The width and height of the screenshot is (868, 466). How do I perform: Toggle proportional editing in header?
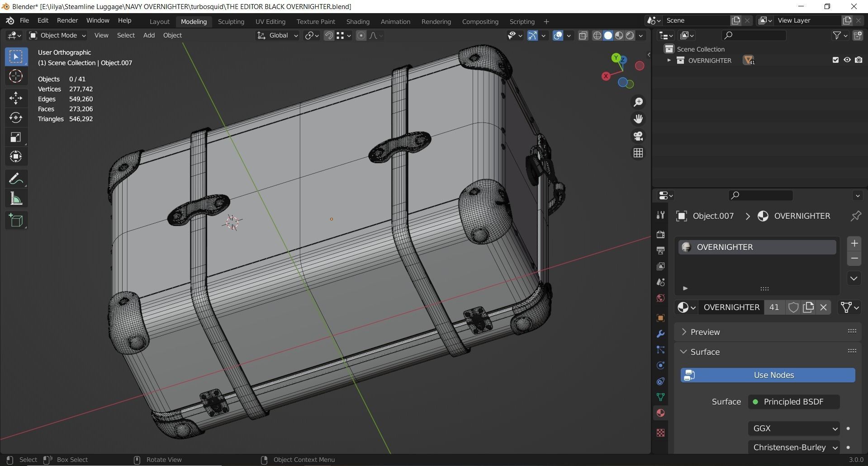coord(361,35)
